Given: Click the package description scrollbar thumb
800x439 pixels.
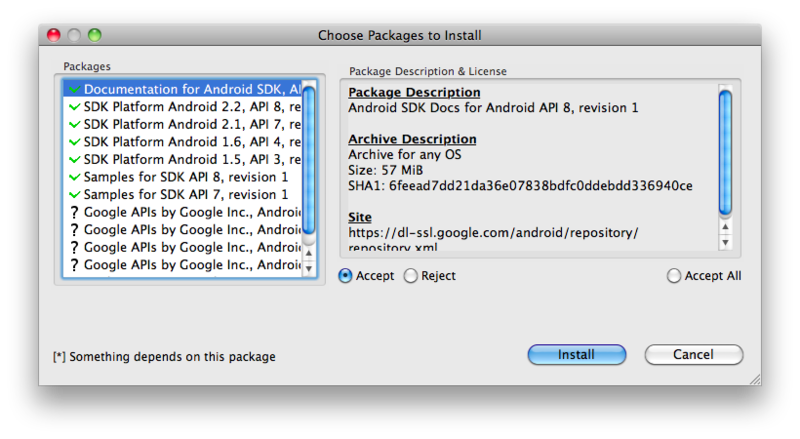Looking at the screenshot, I should [x=725, y=152].
